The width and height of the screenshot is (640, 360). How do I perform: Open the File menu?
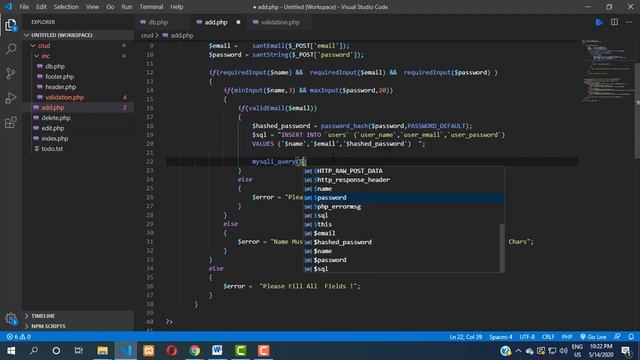(x=24, y=7)
